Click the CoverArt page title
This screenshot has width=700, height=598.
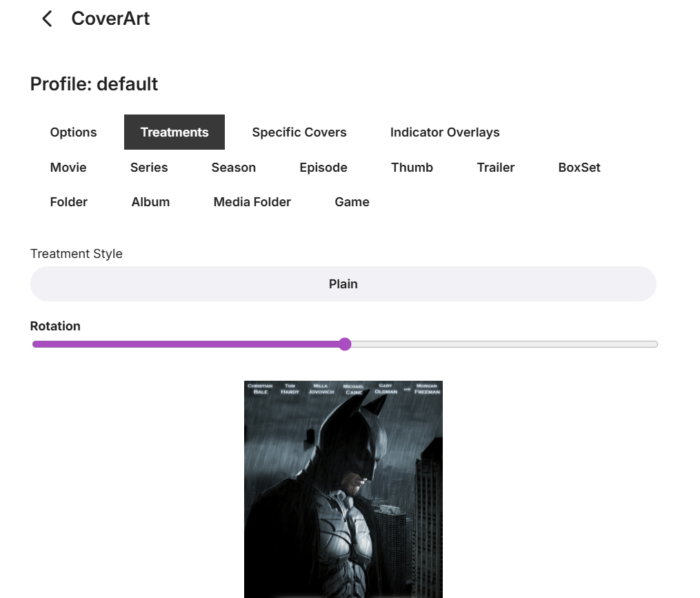[x=110, y=19]
